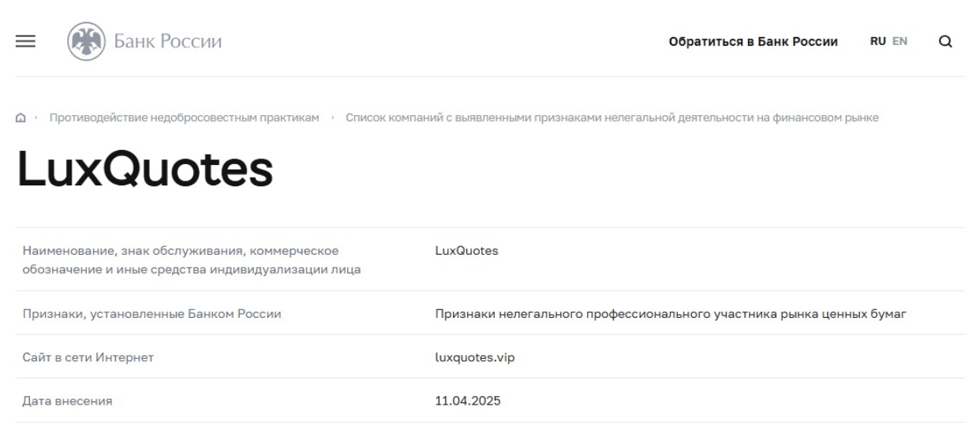Switch site language to EN
The image size is (980, 426).
pos(900,42)
